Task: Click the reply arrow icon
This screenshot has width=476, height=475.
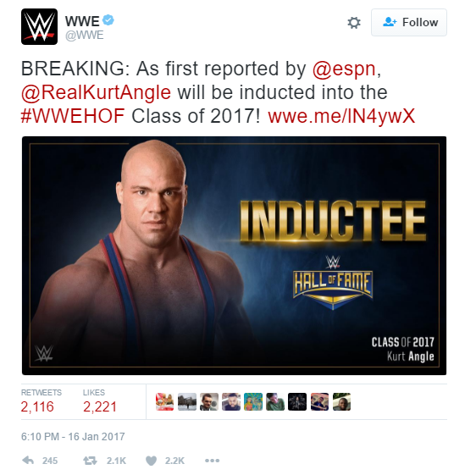Action: click(28, 461)
